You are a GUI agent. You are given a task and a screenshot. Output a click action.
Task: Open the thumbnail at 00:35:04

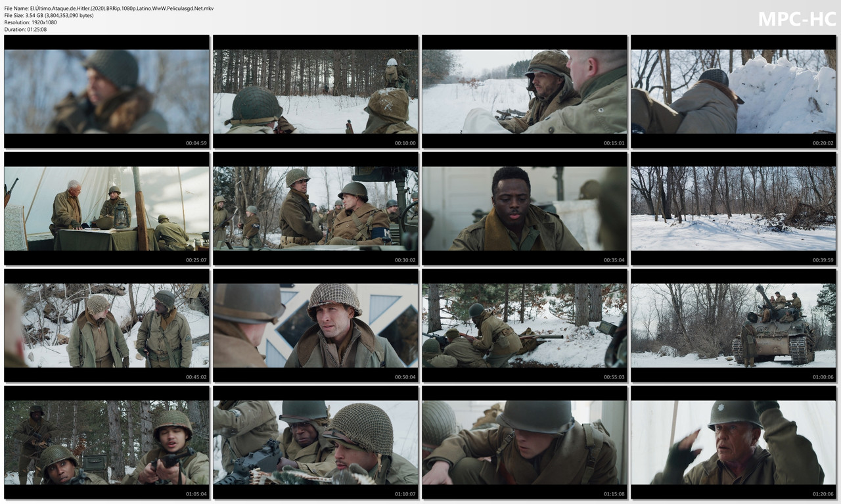pos(524,208)
